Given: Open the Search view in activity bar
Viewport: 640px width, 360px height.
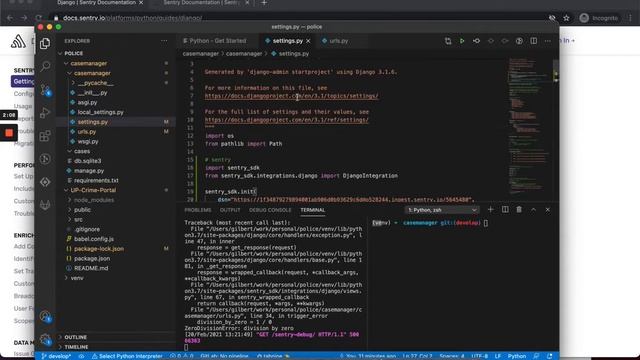Looking at the screenshot, I should (45, 66).
